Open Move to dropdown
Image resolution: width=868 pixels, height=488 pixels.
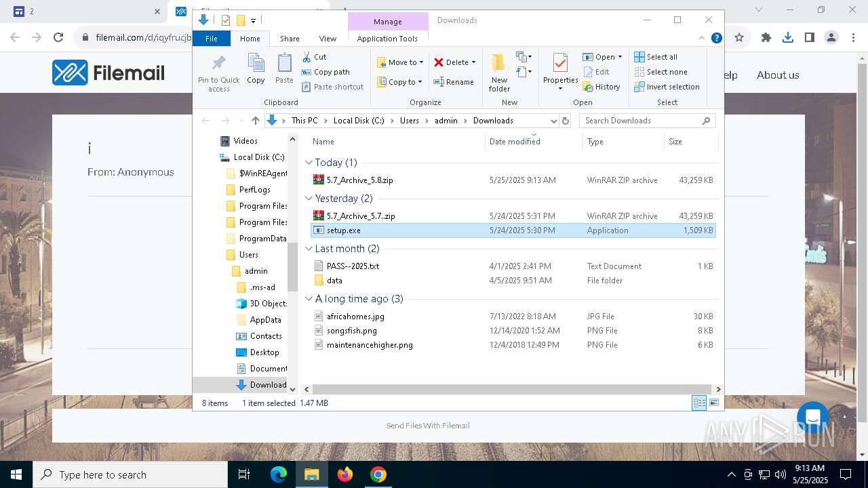click(400, 62)
